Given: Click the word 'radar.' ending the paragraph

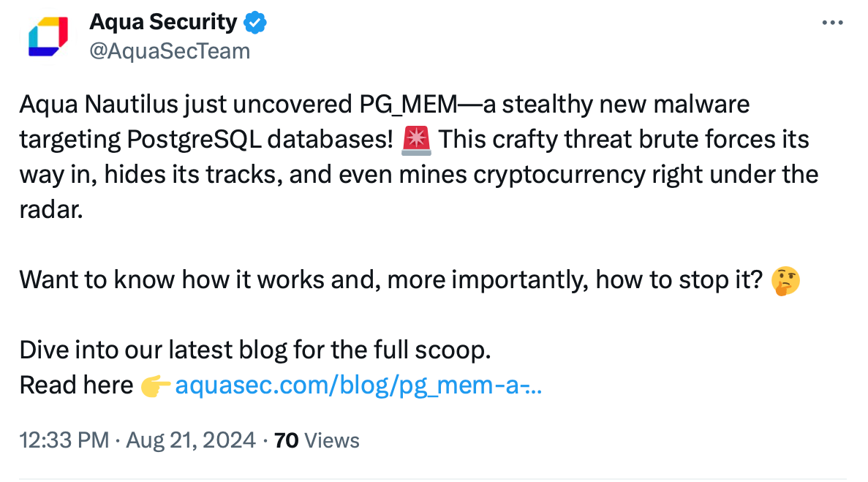Looking at the screenshot, I should pos(51,211).
